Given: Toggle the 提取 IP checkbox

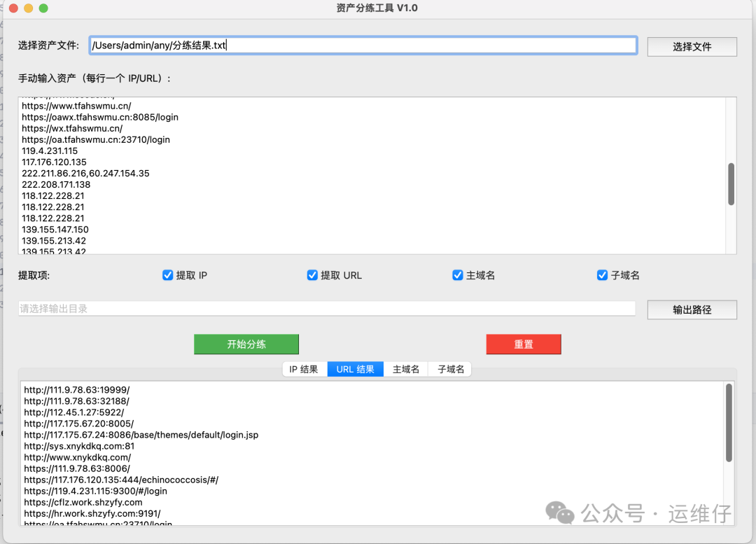Looking at the screenshot, I should pyautogui.click(x=168, y=275).
